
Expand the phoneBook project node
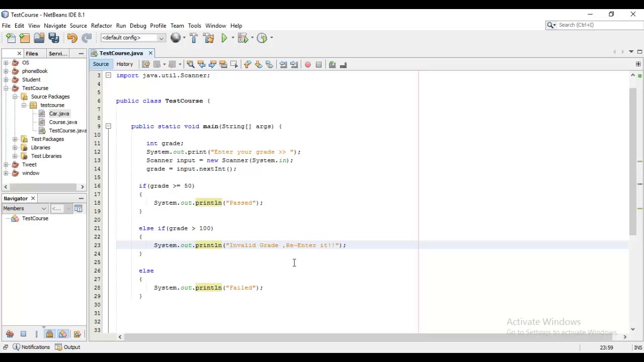click(6, 71)
